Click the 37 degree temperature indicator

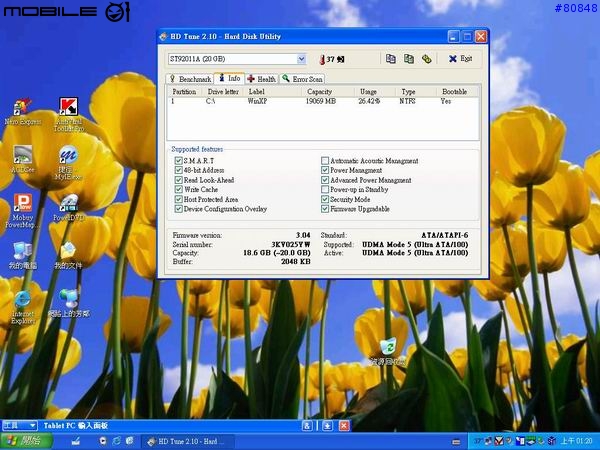pos(331,59)
